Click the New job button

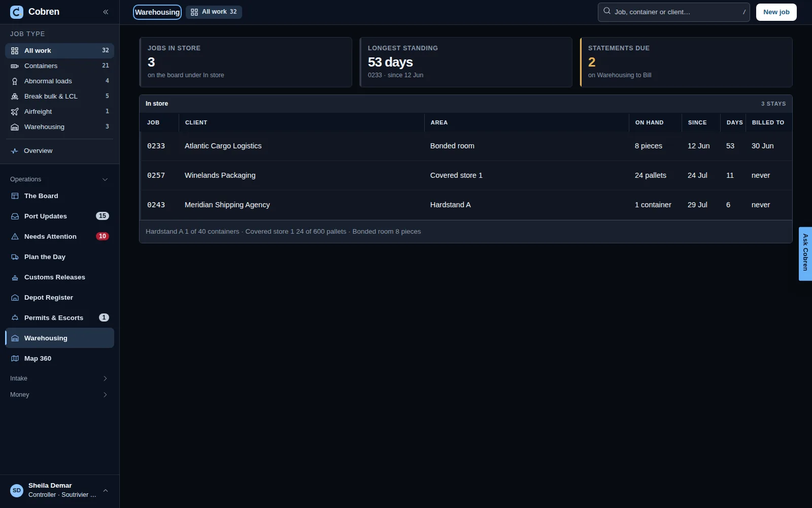[776, 12]
